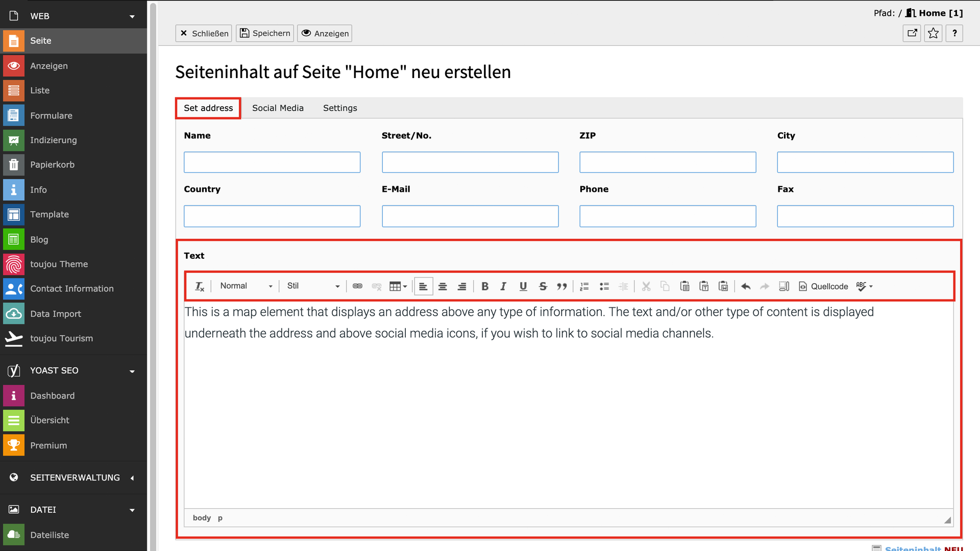Bookmark page with star icon
980x551 pixels.
point(933,34)
